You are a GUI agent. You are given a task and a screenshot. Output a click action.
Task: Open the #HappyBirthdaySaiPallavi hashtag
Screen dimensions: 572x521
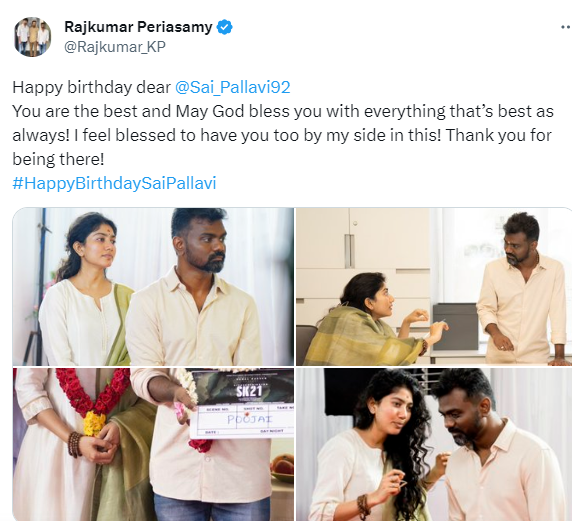click(x=114, y=183)
